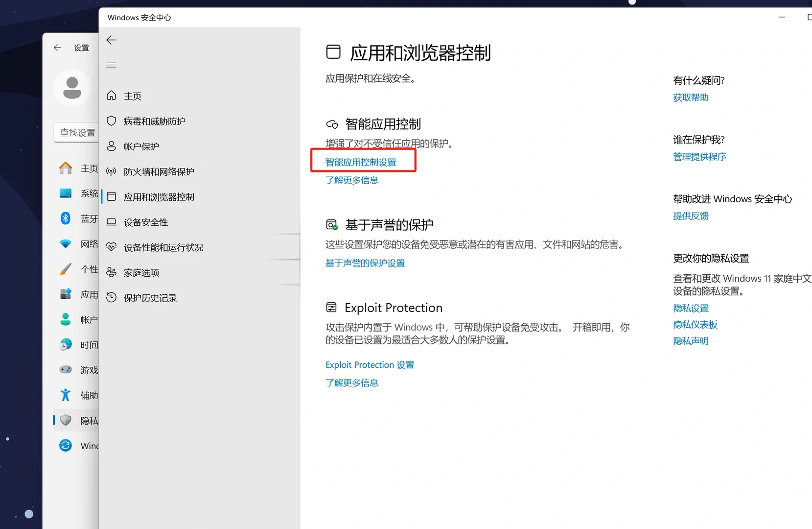The image size is (812, 529).
Task: Collapse the security navigation with the hamburger icon
Action: [111, 65]
